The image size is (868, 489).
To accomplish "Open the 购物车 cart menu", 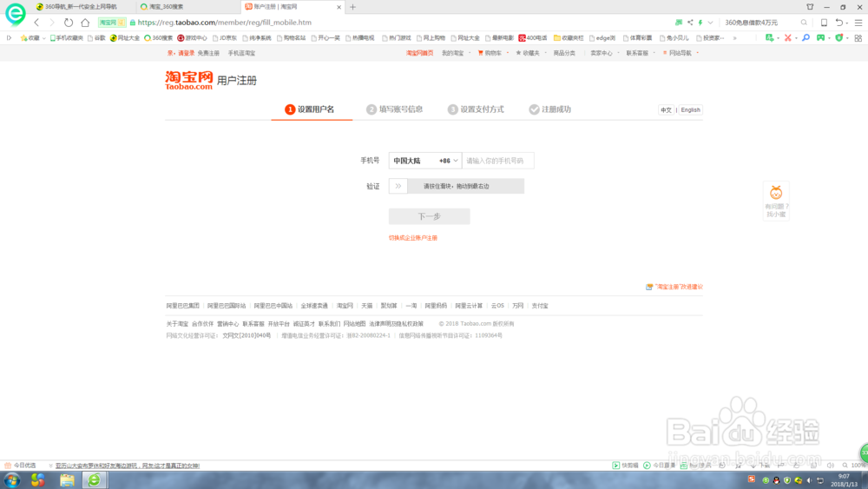I will (x=493, y=53).
